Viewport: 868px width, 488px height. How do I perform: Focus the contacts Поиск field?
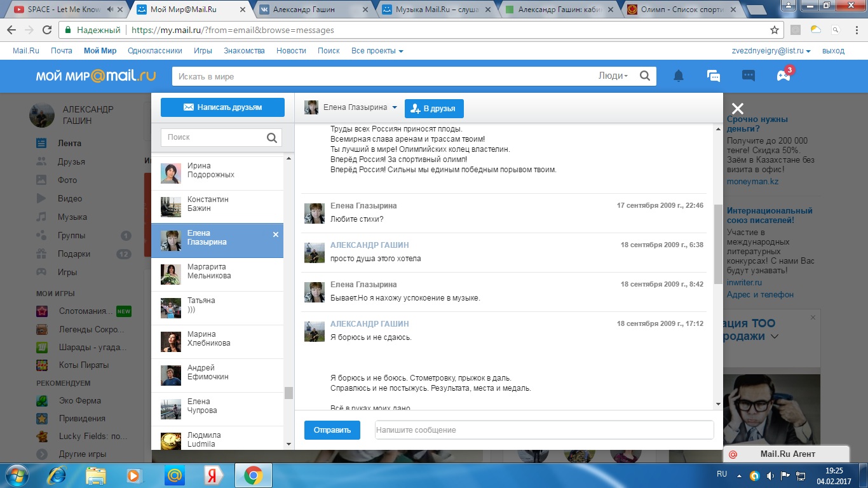coord(212,137)
